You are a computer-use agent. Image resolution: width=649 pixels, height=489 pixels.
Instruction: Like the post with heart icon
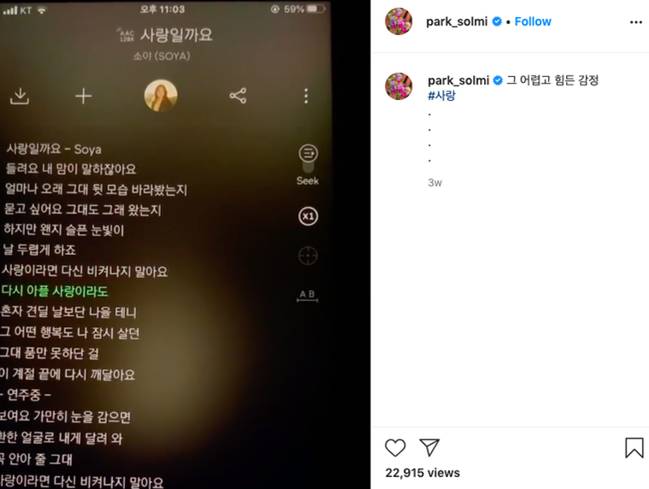(395, 448)
